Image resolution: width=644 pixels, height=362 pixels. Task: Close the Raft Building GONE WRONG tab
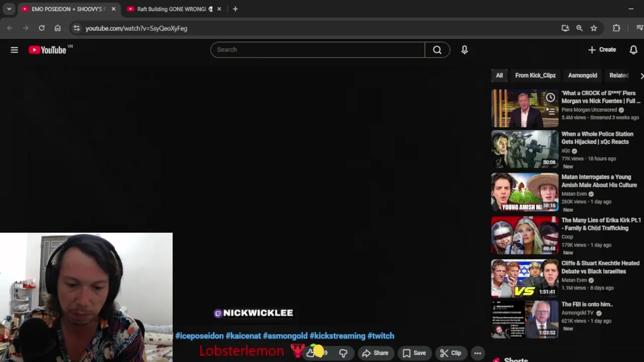(x=219, y=9)
